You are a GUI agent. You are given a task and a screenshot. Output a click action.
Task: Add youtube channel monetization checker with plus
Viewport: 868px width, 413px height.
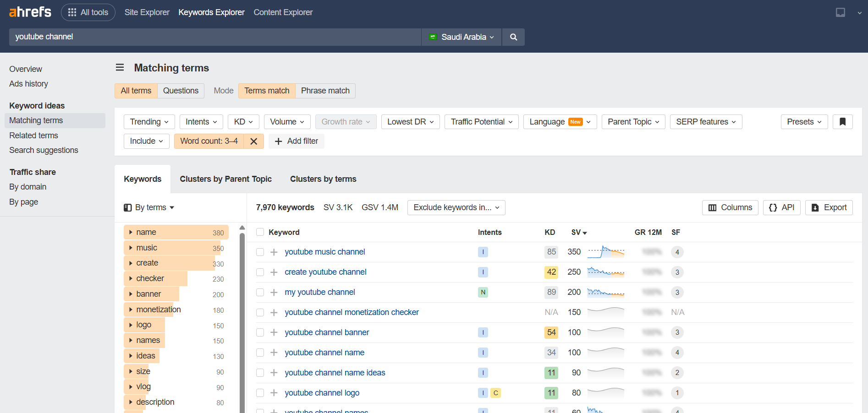pos(274,313)
